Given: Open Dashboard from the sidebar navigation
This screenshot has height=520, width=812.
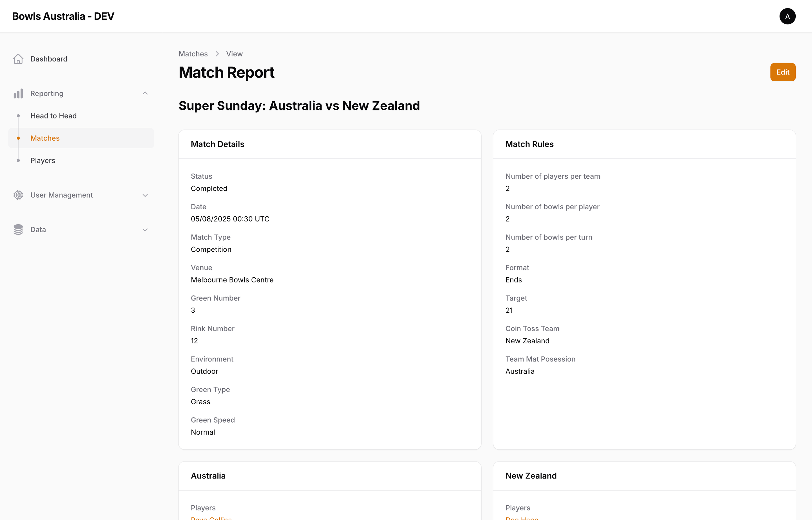Looking at the screenshot, I should (x=48, y=59).
